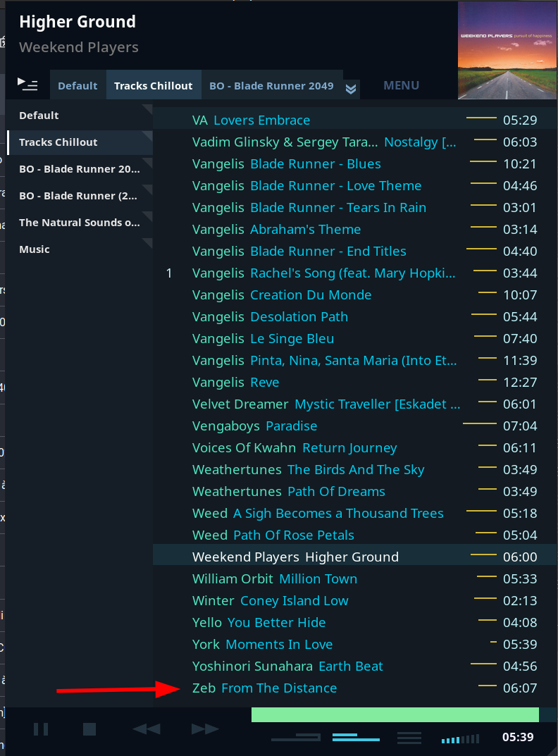
Task: Select Vangelis Blade Runner - Blues track
Action: tap(354, 164)
